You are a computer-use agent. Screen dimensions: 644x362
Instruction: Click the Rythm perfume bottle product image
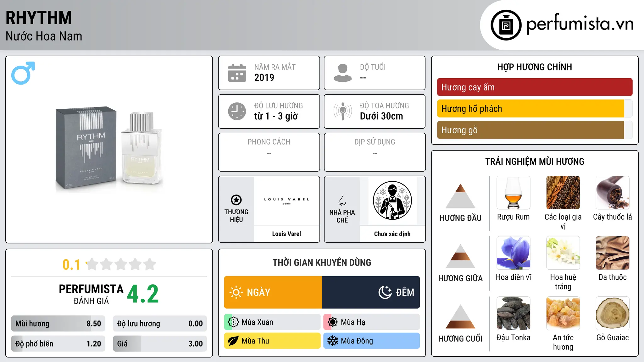pyautogui.click(x=109, y=149)
